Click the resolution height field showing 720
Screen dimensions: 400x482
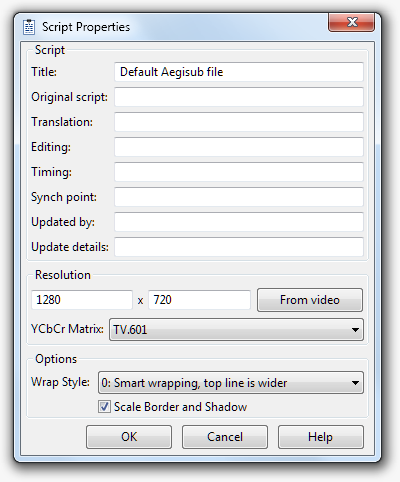(x=199, y=300)
